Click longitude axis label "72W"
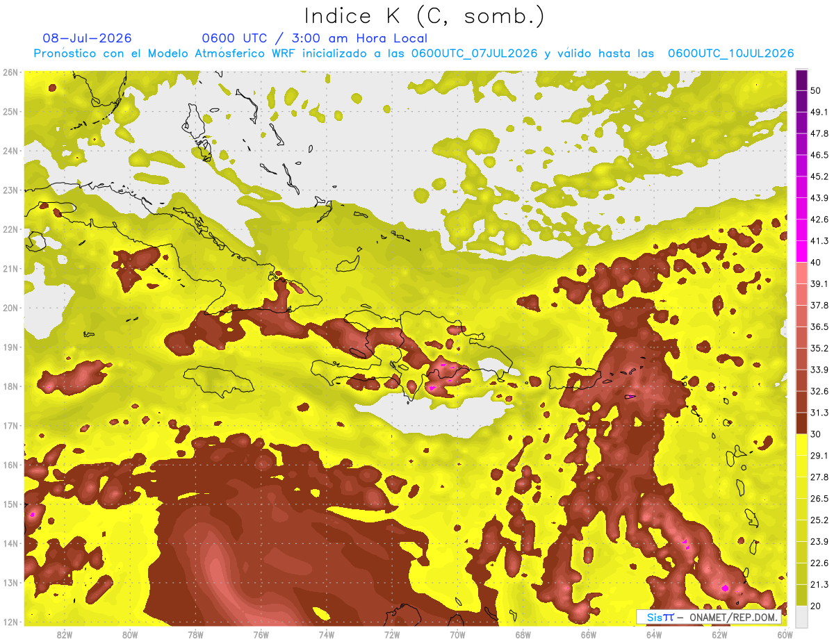 coord(392,634)
